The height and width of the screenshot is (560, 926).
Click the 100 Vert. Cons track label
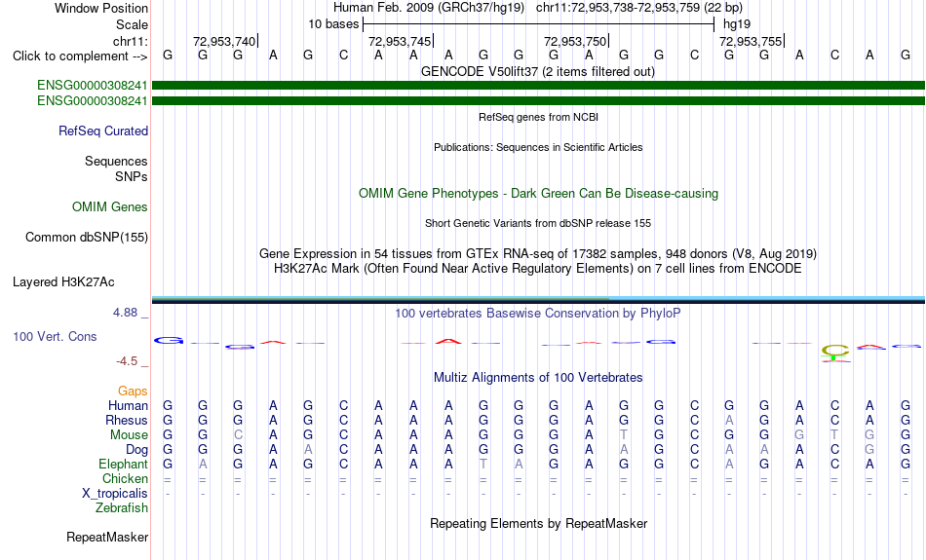point(55,336)
